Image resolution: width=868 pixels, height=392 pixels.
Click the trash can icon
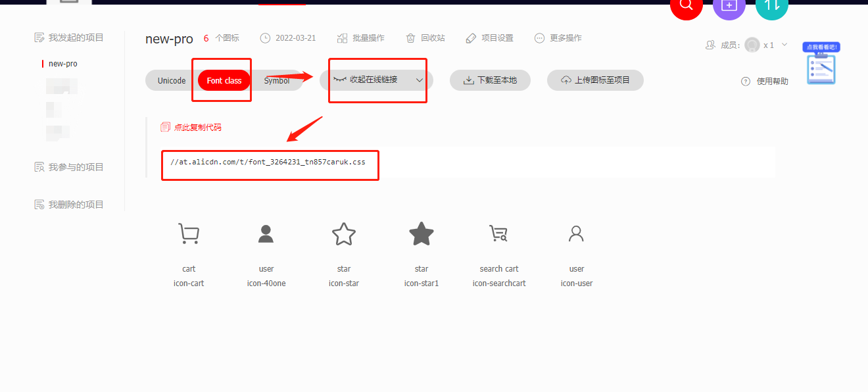pos(410,38)
